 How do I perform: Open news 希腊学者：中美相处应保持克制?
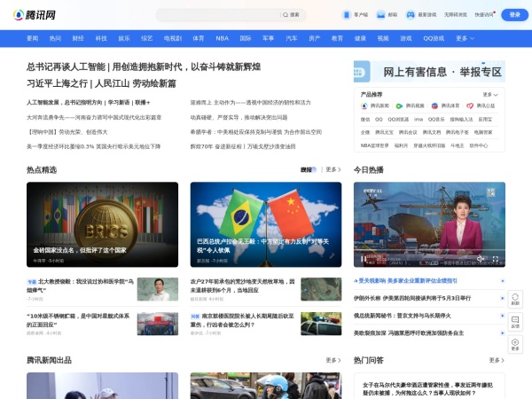pos(256,132)
